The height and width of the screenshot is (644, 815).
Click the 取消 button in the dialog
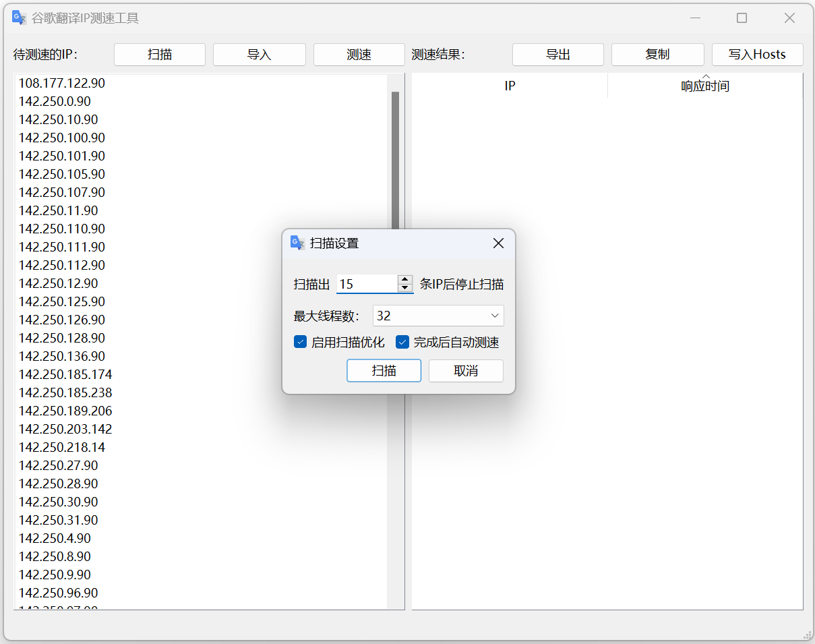click(466, 371)
